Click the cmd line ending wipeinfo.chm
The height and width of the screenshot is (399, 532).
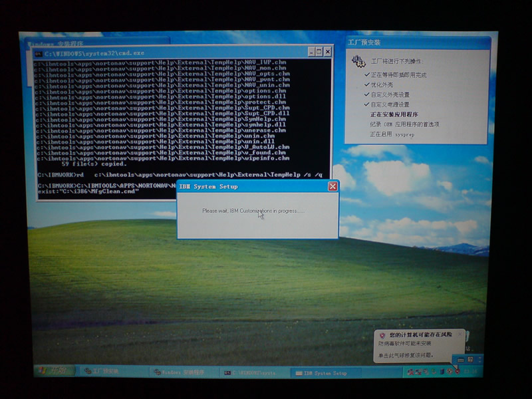[163, 158]
